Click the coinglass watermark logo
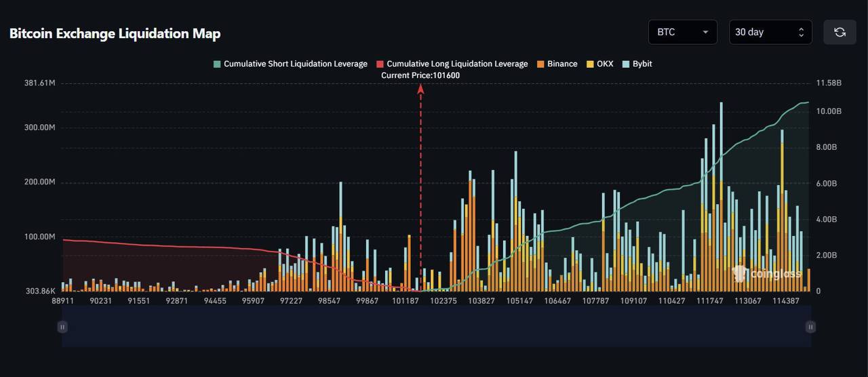868x377 pixels. [767, 274]
